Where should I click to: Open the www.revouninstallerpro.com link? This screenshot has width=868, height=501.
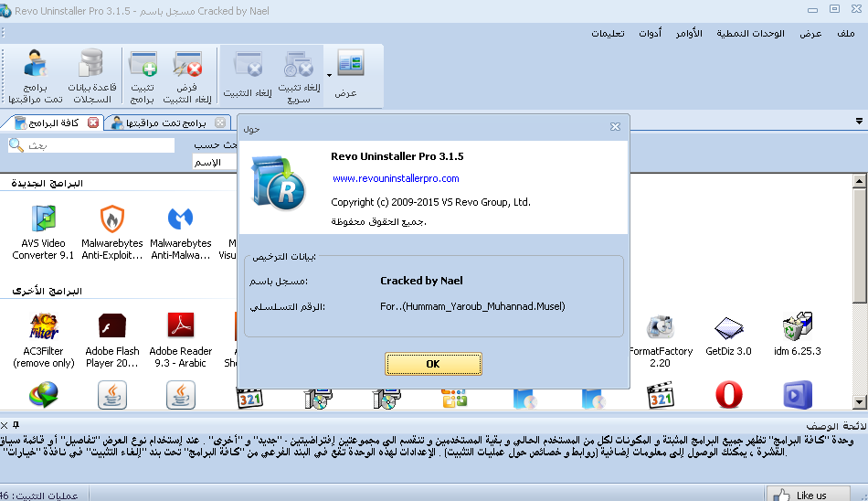point(396,179)
